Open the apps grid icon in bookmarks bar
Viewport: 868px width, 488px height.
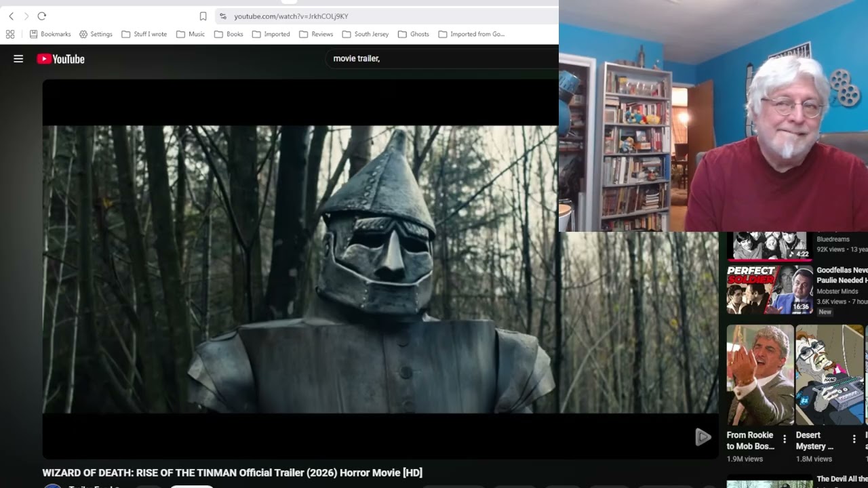[x=10, y=34]
